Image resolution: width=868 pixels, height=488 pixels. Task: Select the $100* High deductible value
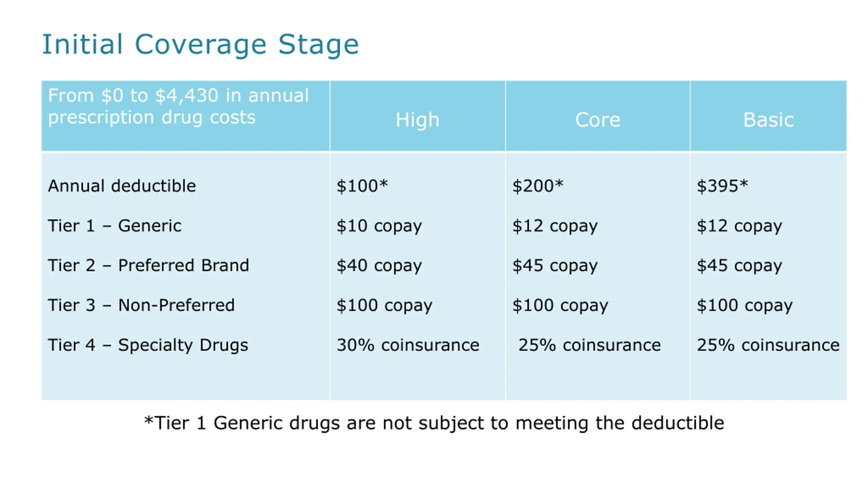click(x=362, y=186)
